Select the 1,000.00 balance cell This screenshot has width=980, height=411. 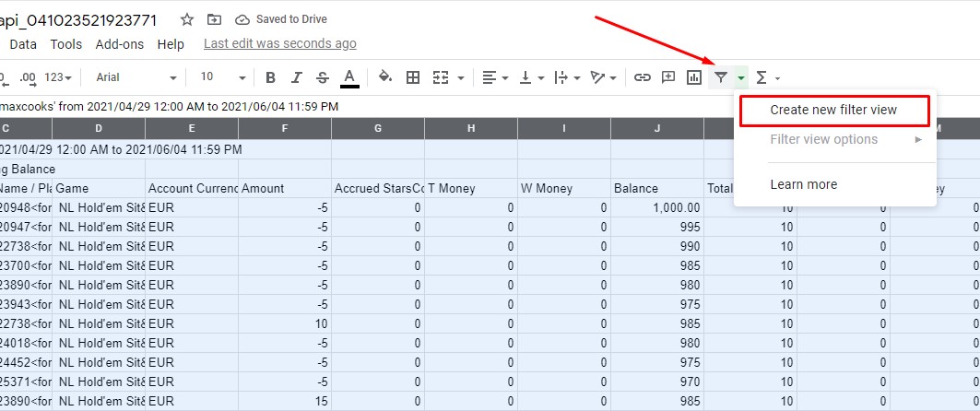[x=657, y=208]
